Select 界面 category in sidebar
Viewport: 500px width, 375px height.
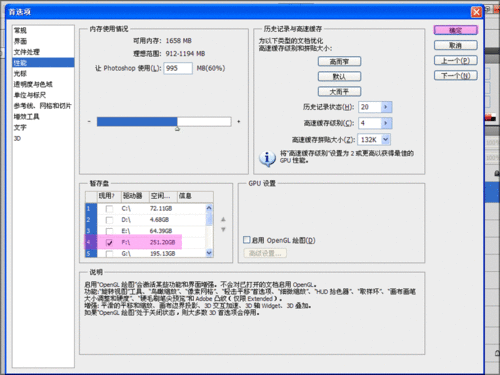pos(20,41)
